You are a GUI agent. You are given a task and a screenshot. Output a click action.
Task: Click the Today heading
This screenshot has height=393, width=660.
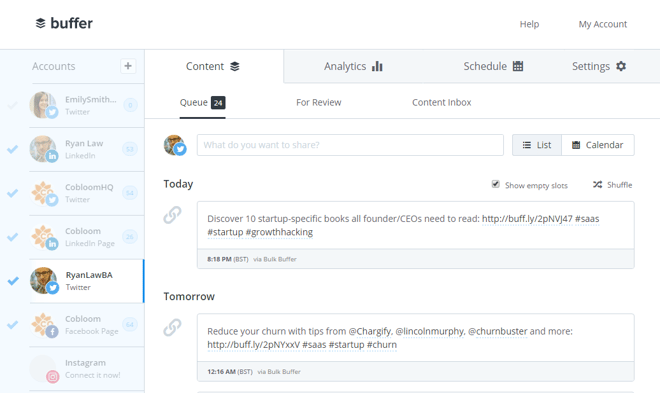pos(178,184)
